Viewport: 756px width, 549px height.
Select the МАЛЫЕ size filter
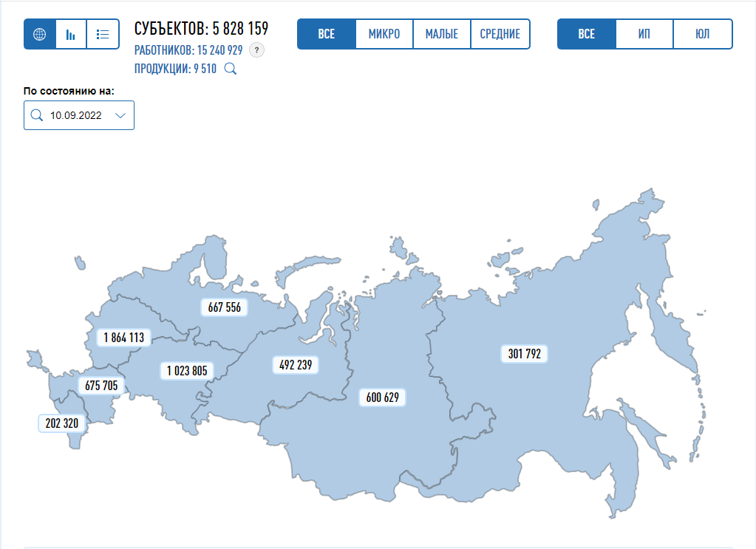tap(442, 34)
